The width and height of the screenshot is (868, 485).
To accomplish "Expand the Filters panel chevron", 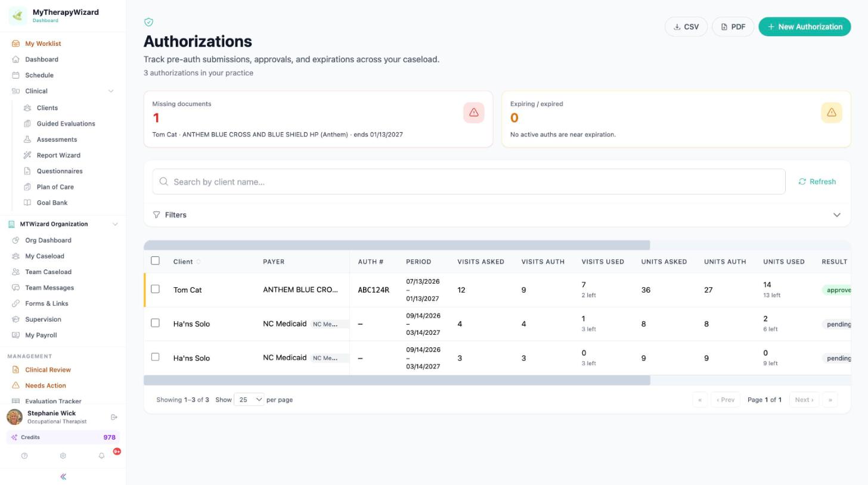I will pos(837,215).
